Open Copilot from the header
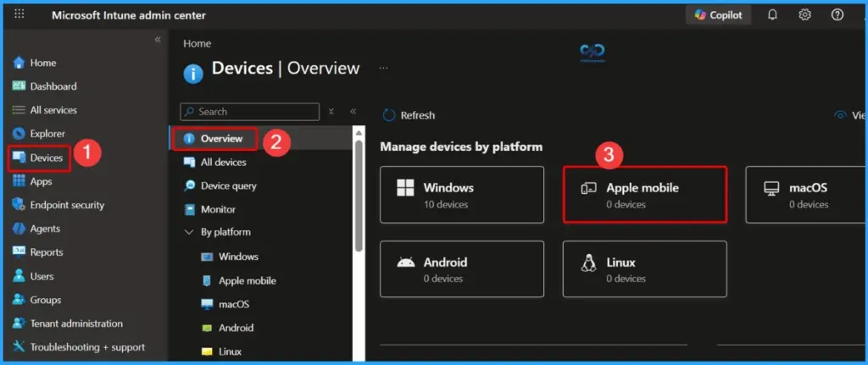The height and width of the screenshot is (365, 868). (x=719, y=15)
